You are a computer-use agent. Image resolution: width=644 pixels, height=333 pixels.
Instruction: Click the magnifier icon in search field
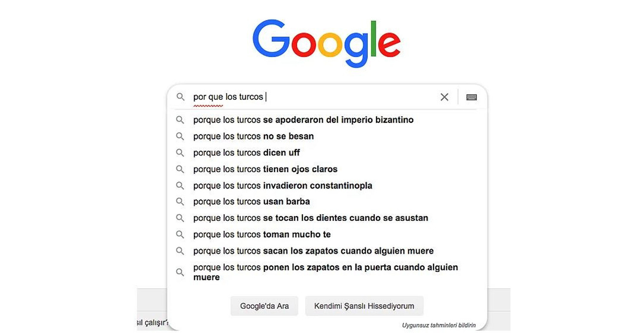click(x=181, y=97)
